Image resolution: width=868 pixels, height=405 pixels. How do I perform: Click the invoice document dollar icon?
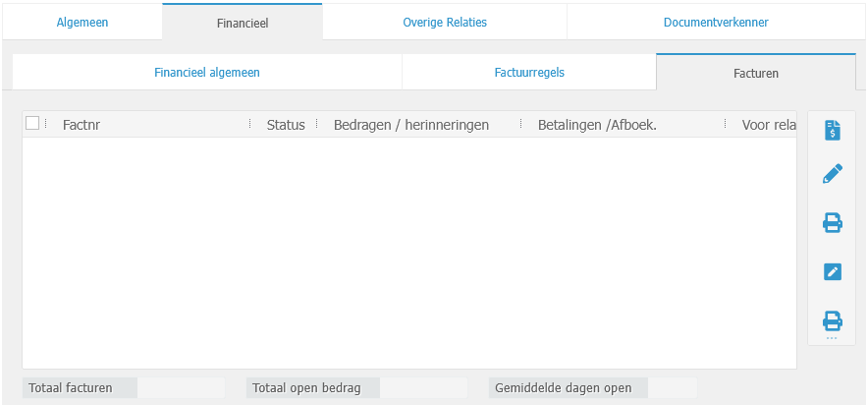(832, 130)
